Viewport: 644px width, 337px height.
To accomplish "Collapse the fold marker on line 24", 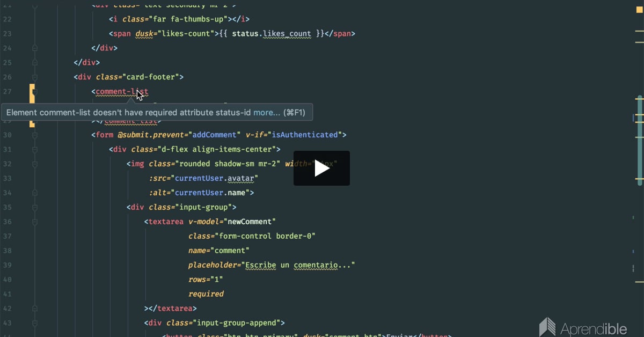I will tap(35, 48).
